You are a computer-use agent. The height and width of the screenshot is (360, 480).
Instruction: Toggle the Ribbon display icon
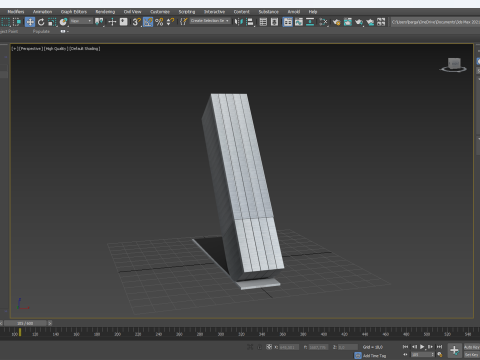click(288, 22)
